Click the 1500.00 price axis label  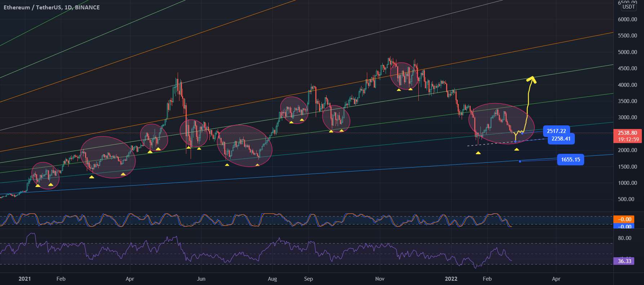click(x=627, y=167)
